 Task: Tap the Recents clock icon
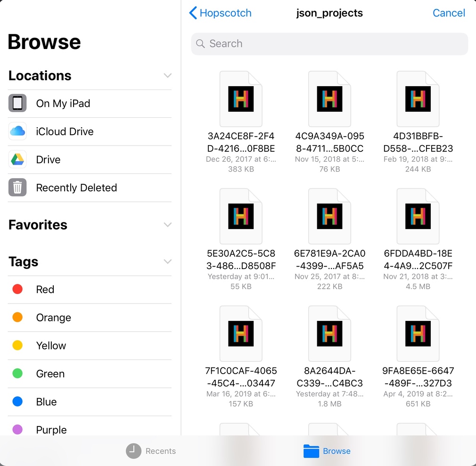click(x=133, y=451)
